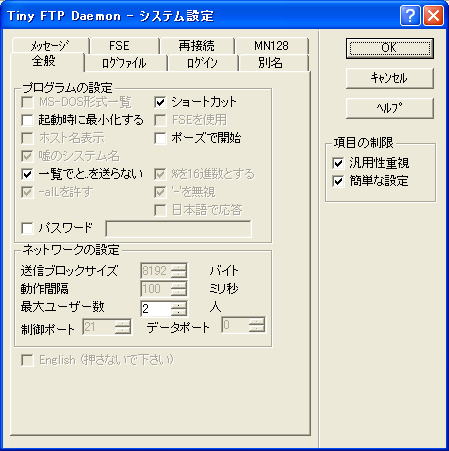
Task: Open the MN128 tab
Action: 271,46
